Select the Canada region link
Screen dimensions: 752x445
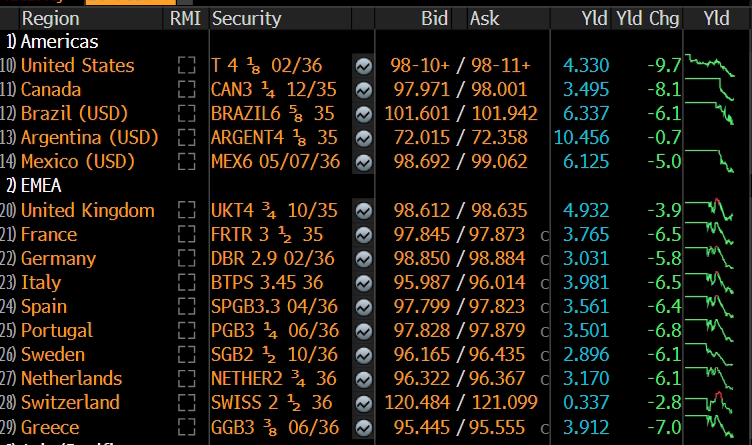(51, 89)
